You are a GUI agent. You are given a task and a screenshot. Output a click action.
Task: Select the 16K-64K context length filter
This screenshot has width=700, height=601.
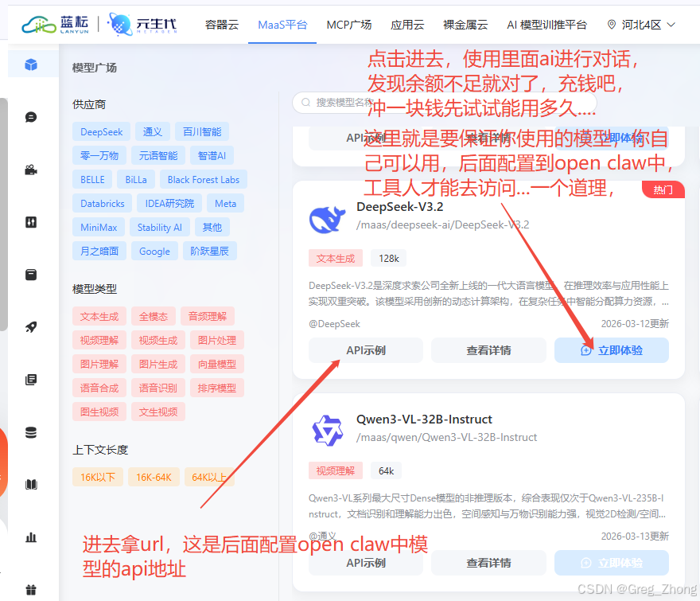click(x=154, y=478)
